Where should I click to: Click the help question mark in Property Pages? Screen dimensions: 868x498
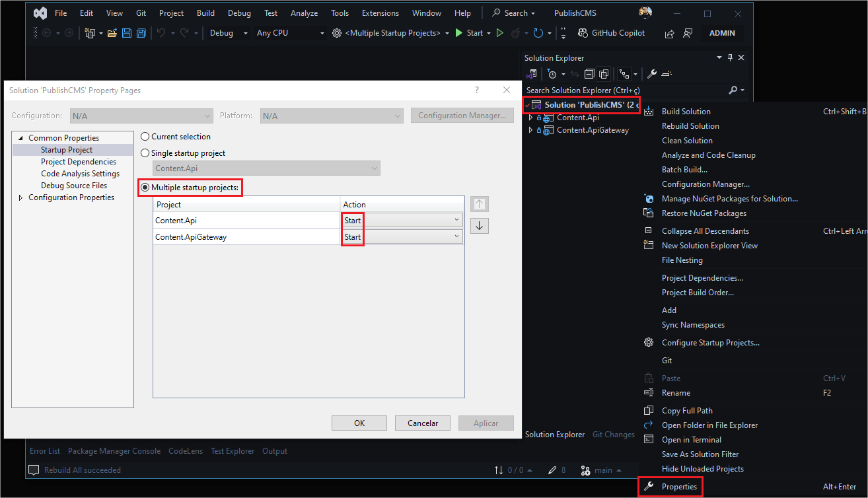click(477, 90)
